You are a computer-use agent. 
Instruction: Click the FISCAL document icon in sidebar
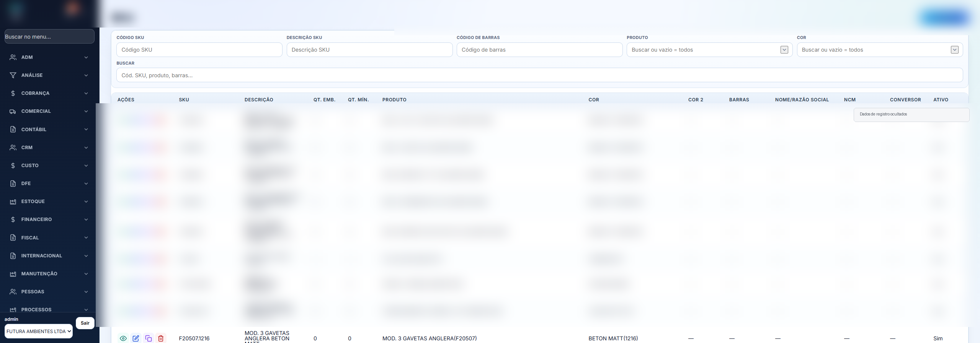(x=13, y=238)
